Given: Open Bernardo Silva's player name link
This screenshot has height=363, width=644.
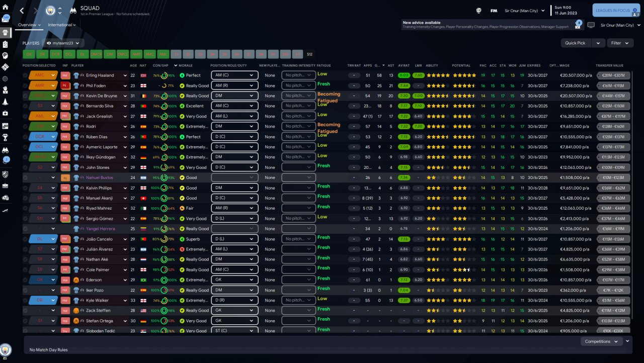Looking at the screenshot, I should point(101,106).
